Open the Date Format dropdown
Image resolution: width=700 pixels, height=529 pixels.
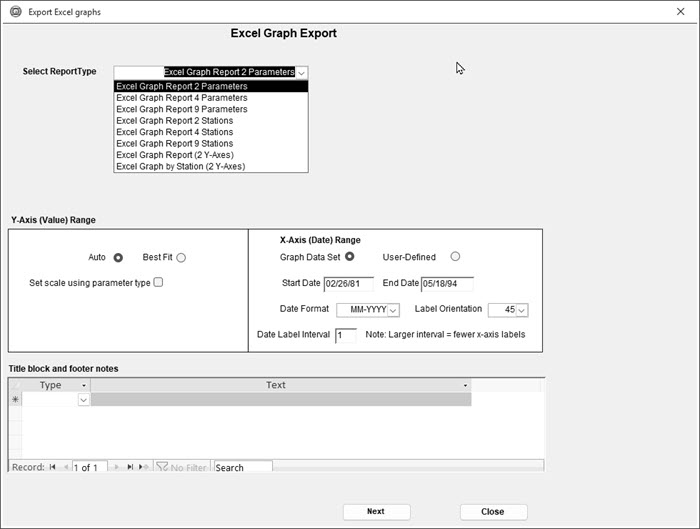(x=393, y=310)
